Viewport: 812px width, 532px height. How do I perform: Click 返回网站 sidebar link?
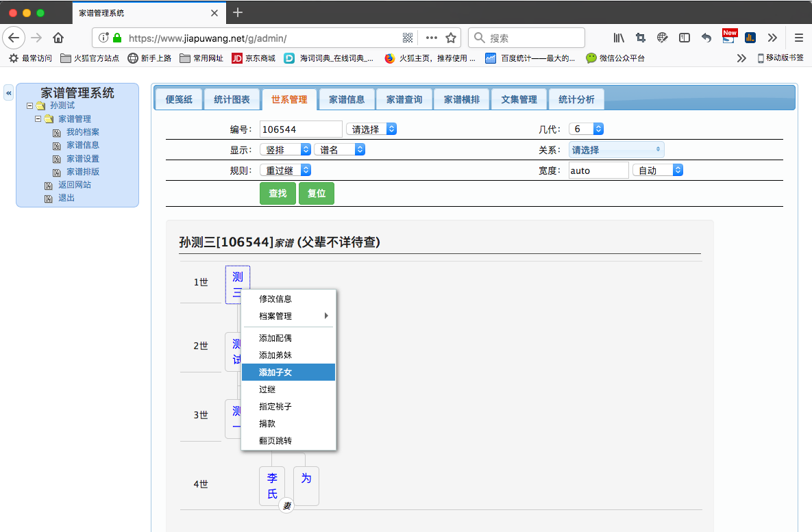[75, 185]
